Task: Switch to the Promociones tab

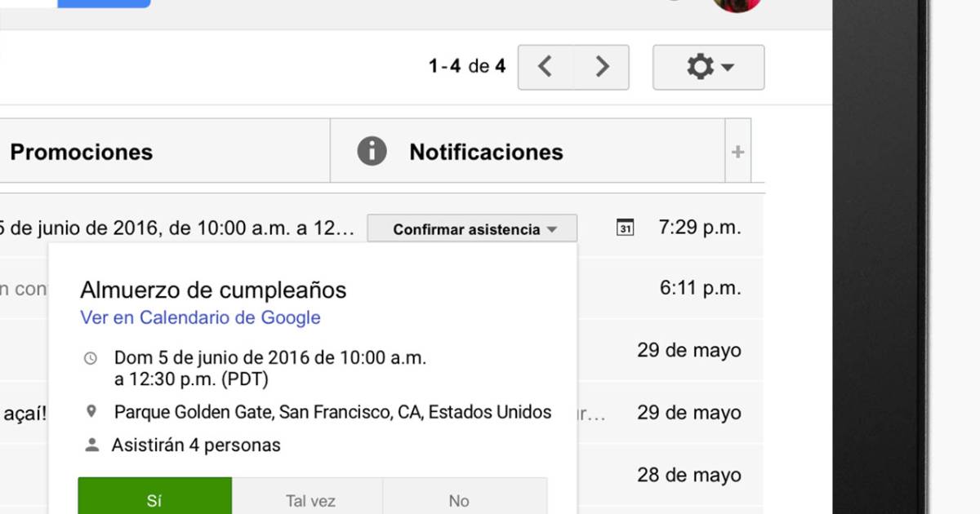Action: (x=82, y=152)
